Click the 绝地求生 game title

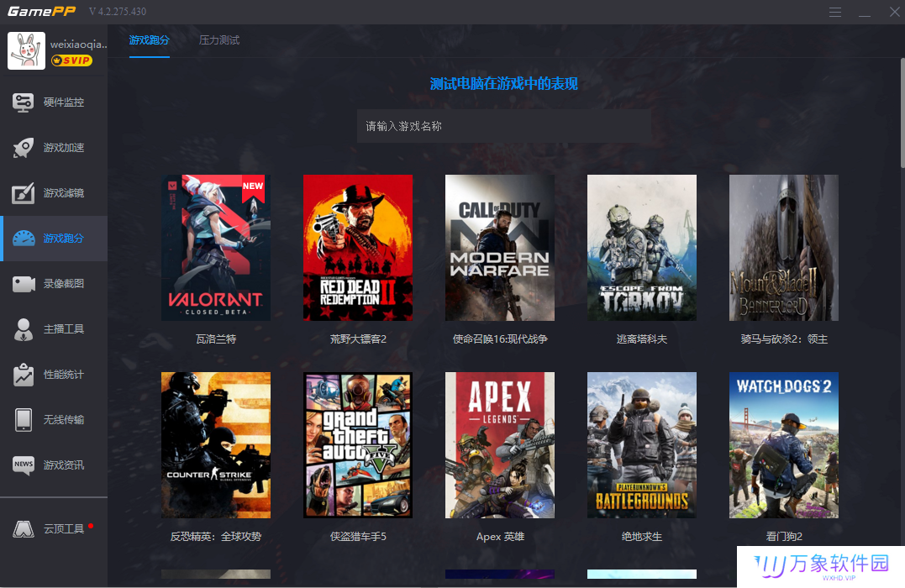(x=642, y=537)
